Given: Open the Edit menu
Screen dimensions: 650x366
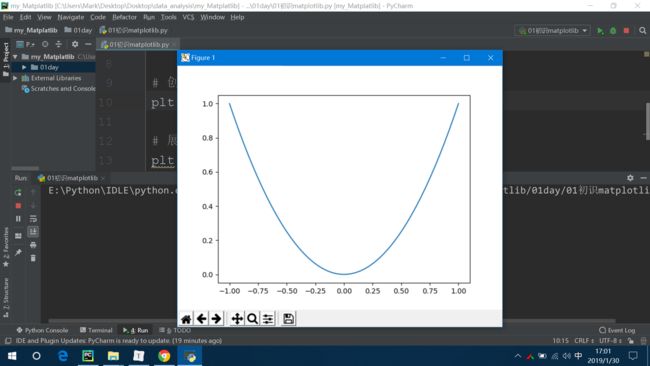Looking at the screenshot, I should (26, 17).
